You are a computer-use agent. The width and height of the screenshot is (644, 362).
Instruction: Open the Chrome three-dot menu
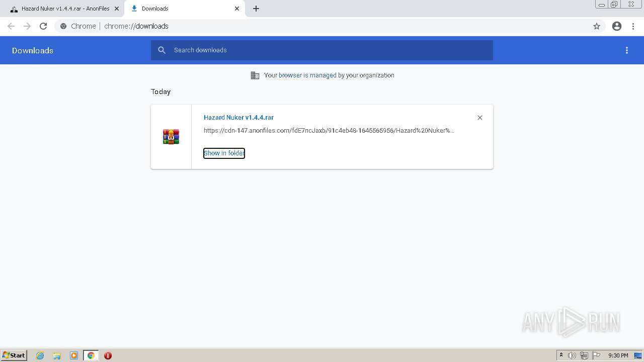pos(633,26)
